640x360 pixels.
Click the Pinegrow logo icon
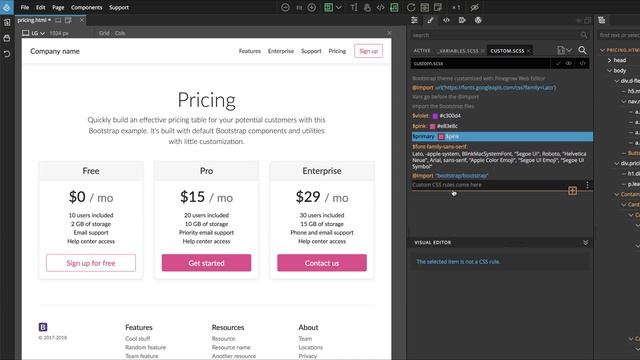[x=7, y=7]
